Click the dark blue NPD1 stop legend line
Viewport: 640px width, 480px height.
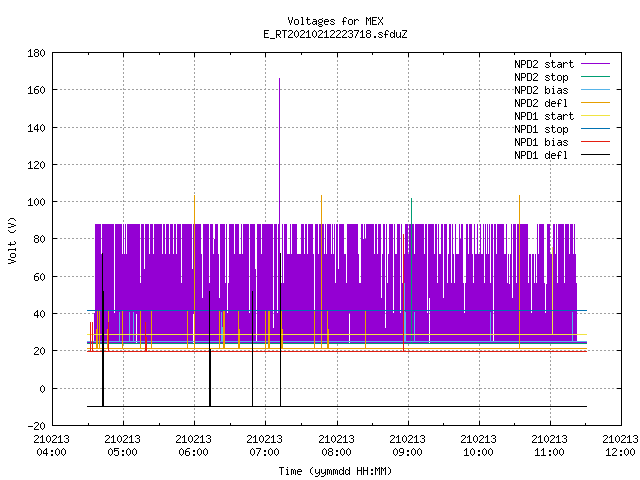click(595, 129)
